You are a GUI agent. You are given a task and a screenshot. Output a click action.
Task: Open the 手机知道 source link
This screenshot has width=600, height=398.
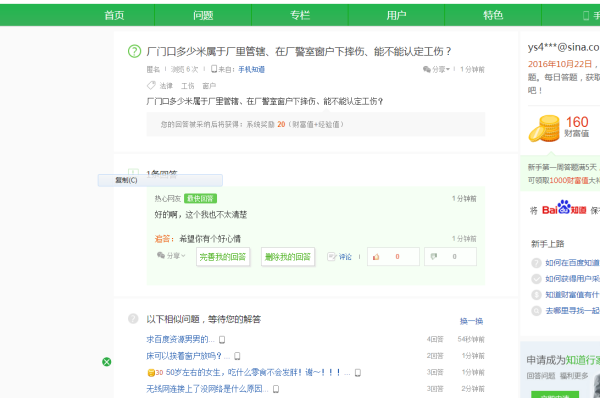point(251,69)
